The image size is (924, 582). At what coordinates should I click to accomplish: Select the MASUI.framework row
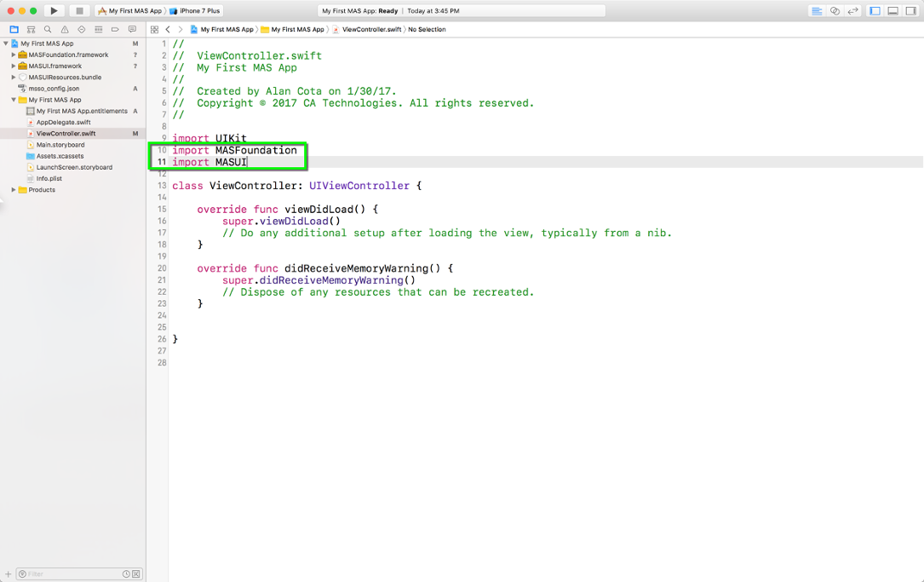click(x=72, y=66)
